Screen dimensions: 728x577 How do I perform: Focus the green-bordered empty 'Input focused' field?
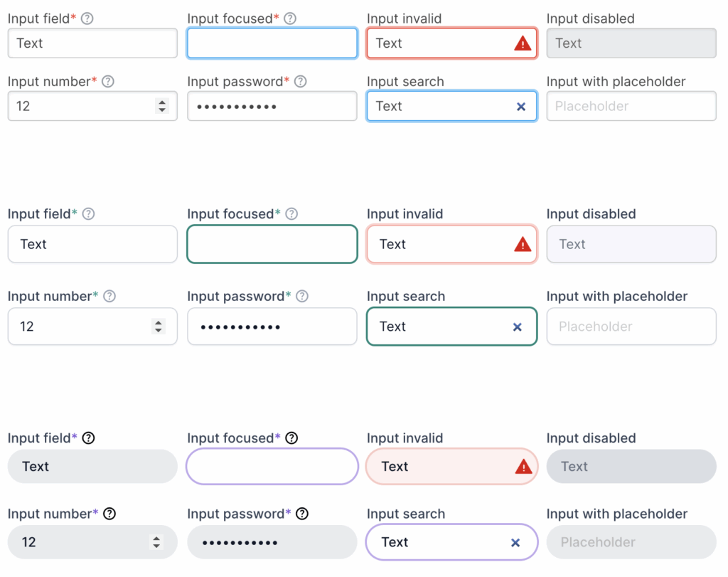click(x=272, y=245)
